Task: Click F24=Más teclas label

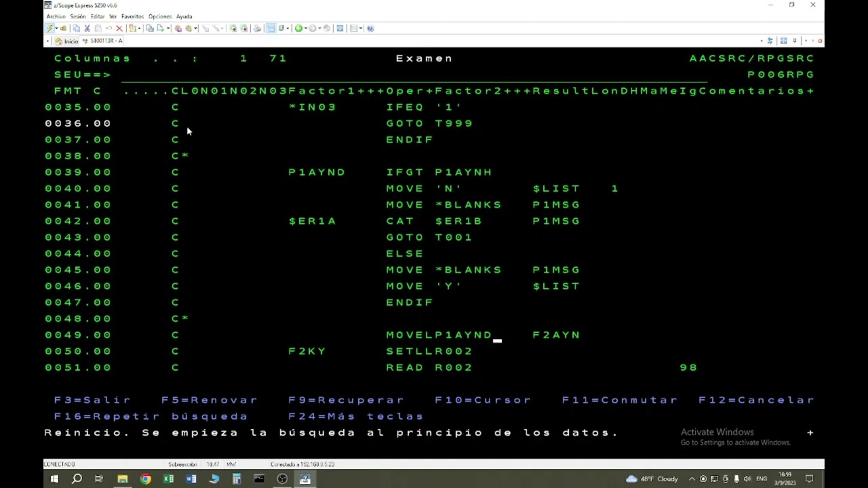Action: (356, 416)
